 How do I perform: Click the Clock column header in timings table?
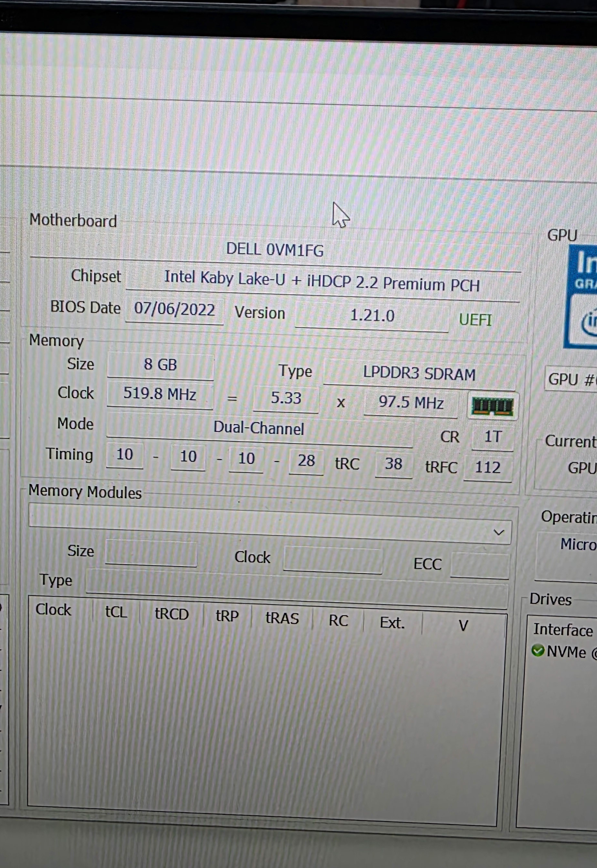pyautogui.click(x=53, y=610)
